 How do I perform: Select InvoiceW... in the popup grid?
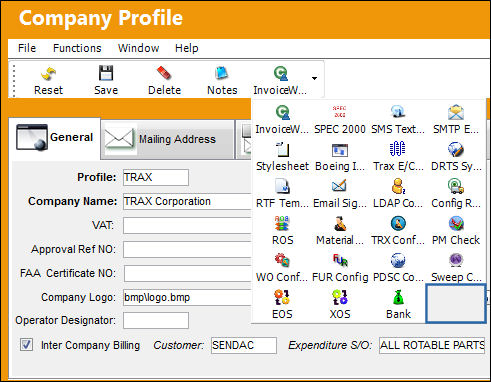[x=282, y=119]
